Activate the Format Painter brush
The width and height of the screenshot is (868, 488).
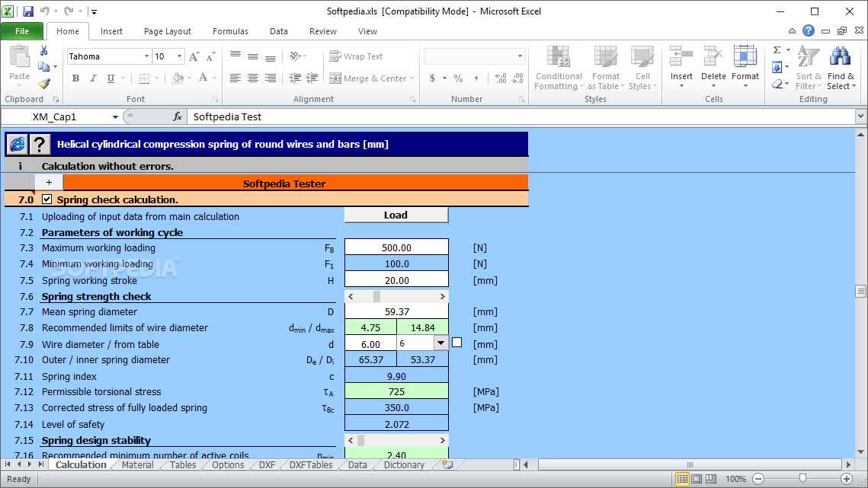[44, 84]
